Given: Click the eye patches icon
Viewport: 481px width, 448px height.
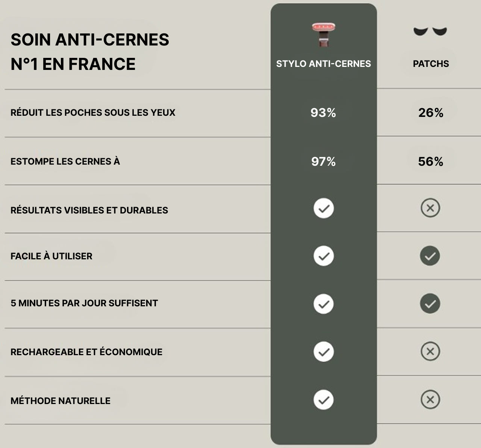Looking at the screenshot, I should click(430, 31).
